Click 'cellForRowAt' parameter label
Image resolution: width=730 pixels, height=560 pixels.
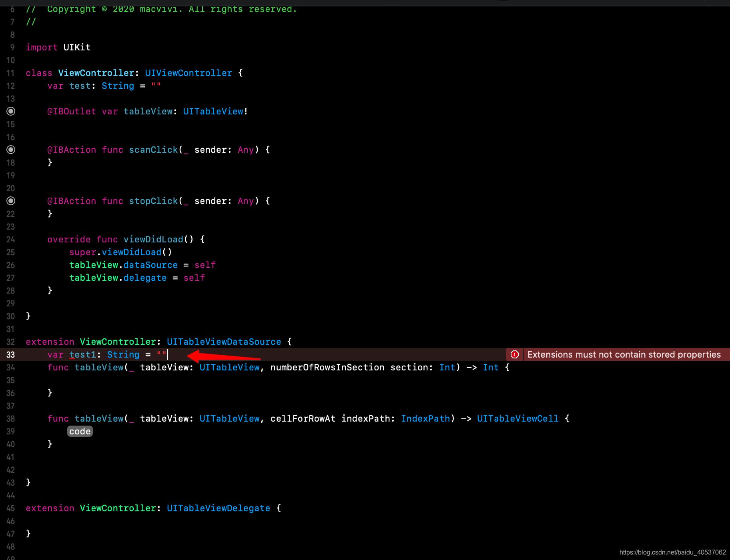pos(303,418)
